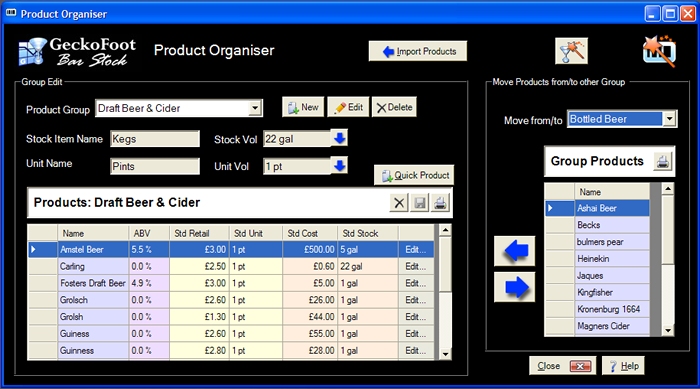The image size is (700, 389).
Task: Move product with the right blue arrow
Action: pos(515,287)
